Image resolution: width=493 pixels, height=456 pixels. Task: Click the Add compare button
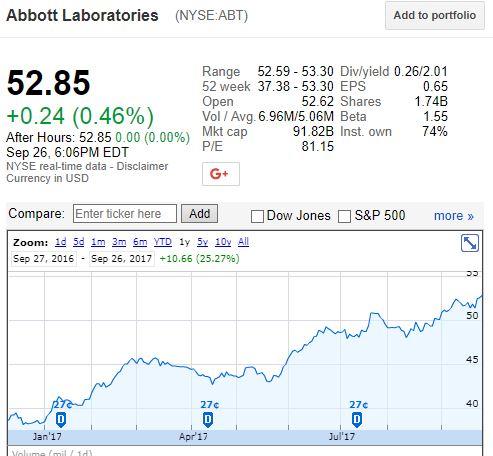coord(199,214)
